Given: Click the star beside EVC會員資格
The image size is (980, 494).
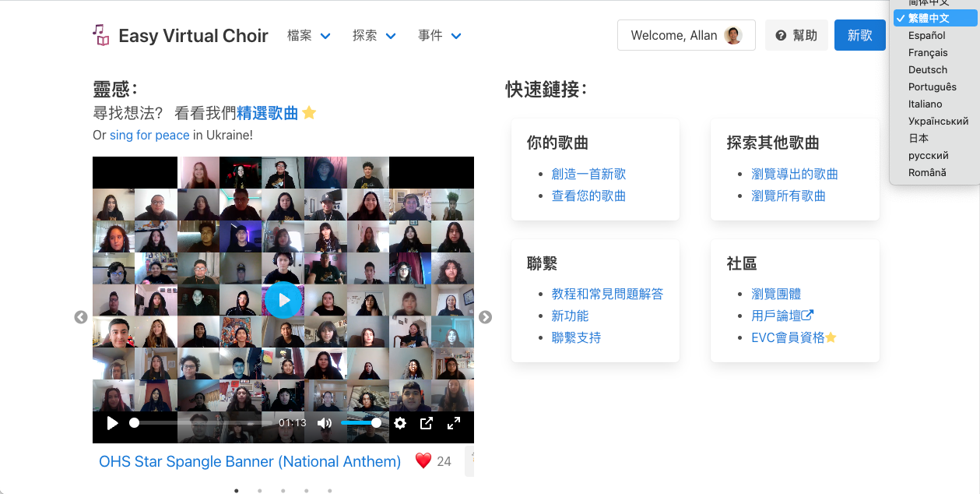Looking at the screenshot, I should click(x=831, y=337).
